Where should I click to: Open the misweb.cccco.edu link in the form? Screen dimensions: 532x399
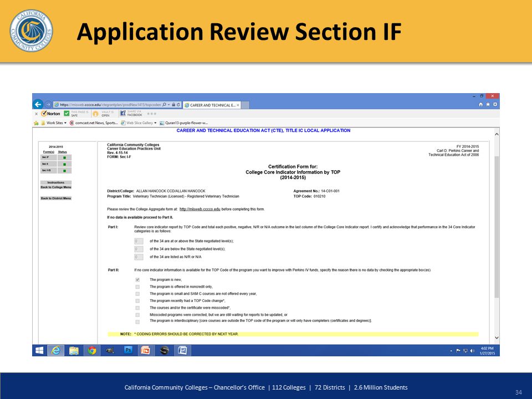tap(200, 209)
